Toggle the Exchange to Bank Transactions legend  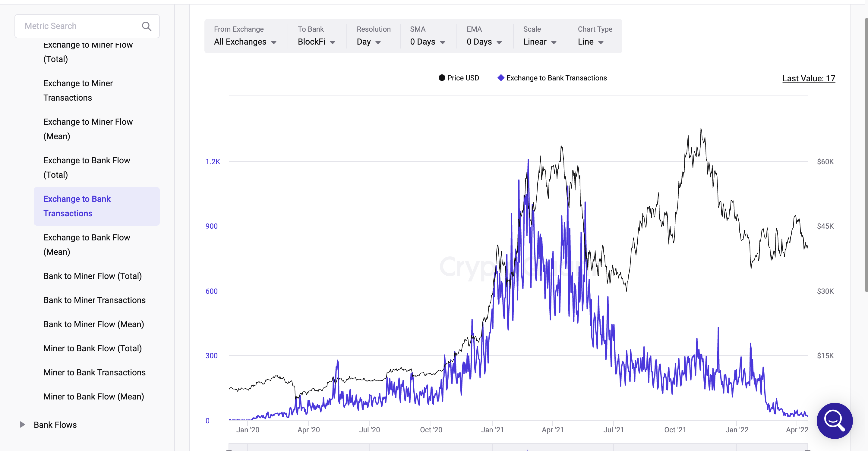click(552, 78)
